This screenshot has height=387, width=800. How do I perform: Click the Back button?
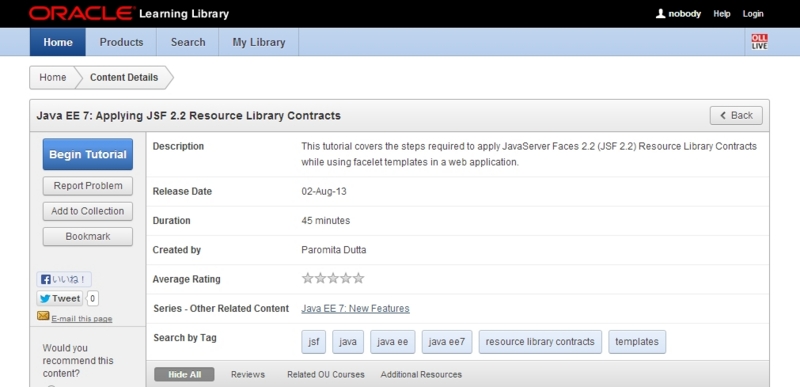click(x=736, y=116)
